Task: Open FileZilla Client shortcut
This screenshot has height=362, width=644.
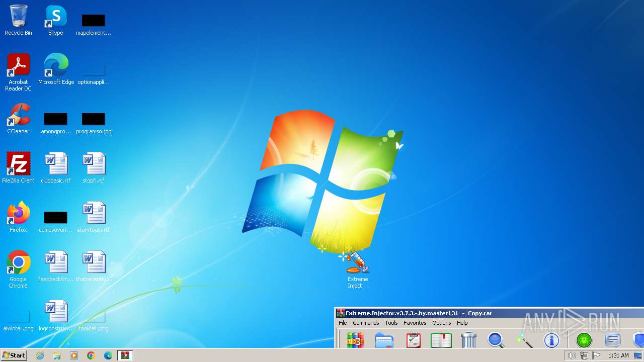Action: (x=18, y=167)
